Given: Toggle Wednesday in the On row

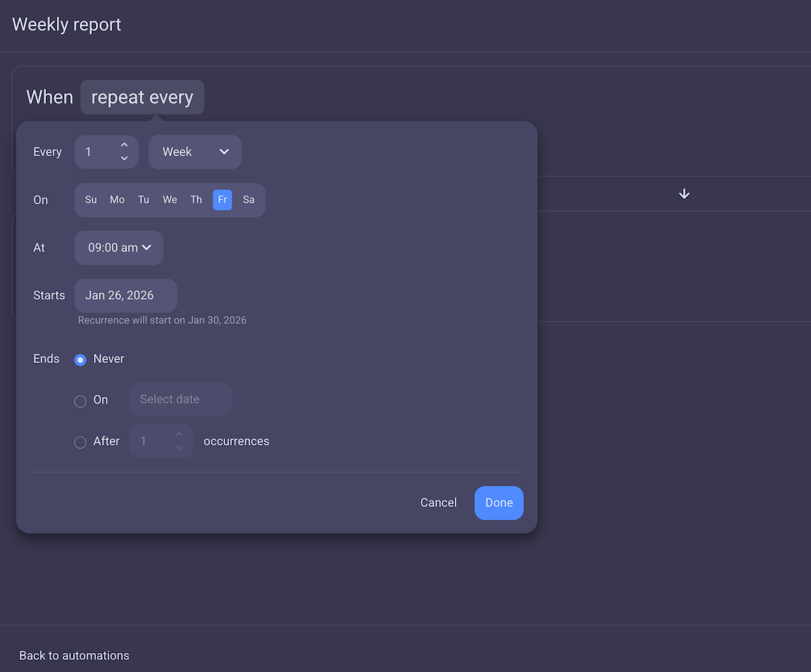Looking at the screenshot, I should tap(170, 199).
